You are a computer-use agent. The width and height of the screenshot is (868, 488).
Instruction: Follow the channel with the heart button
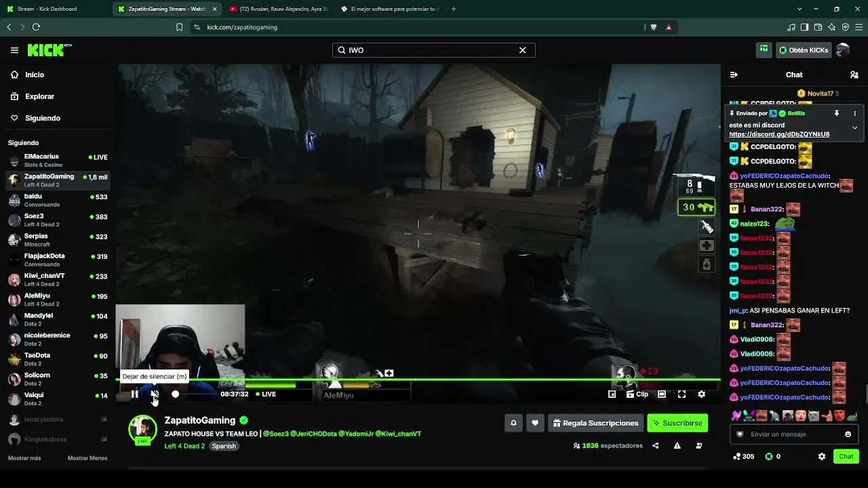tap(535, 423)
